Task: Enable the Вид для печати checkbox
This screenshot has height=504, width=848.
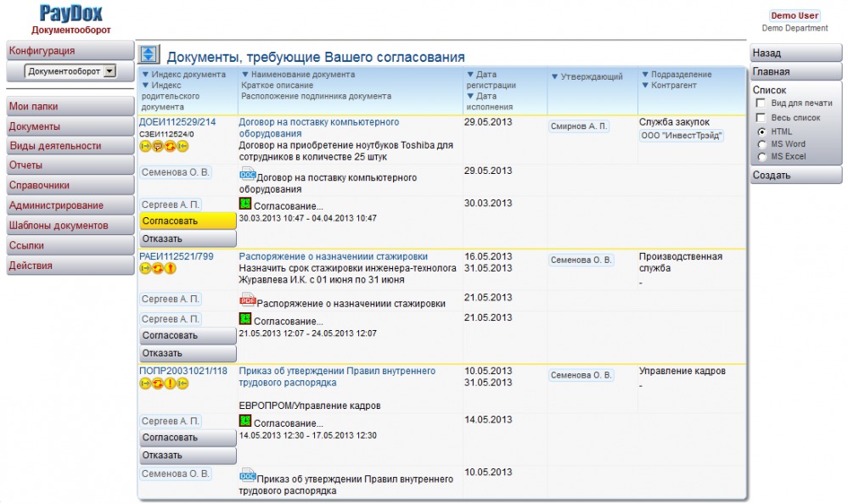Action: (x=761, y=104)
